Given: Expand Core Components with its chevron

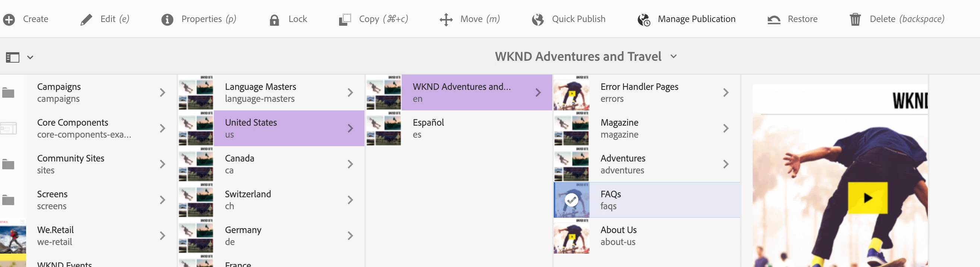Looking at the screenshot, I should (162, 128).
